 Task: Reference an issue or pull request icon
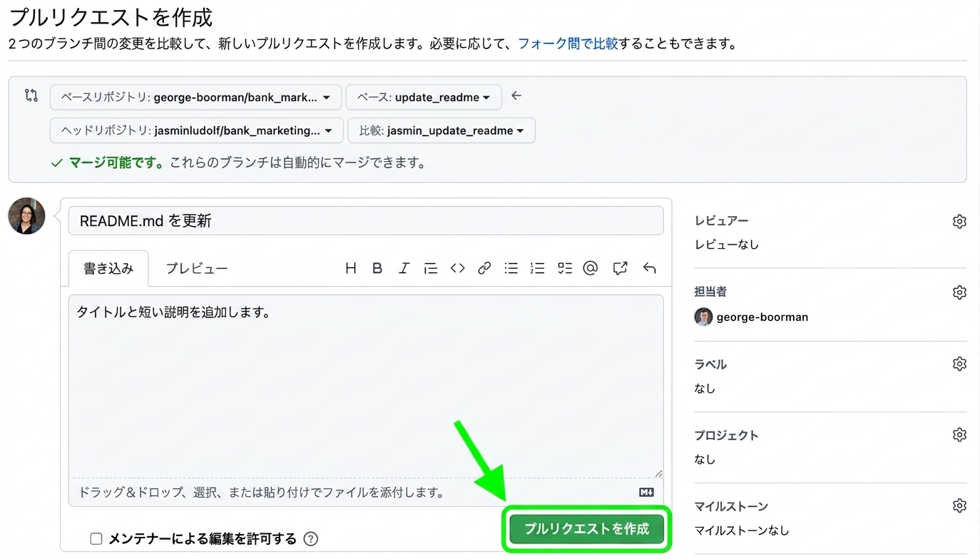tap(620, 268)
